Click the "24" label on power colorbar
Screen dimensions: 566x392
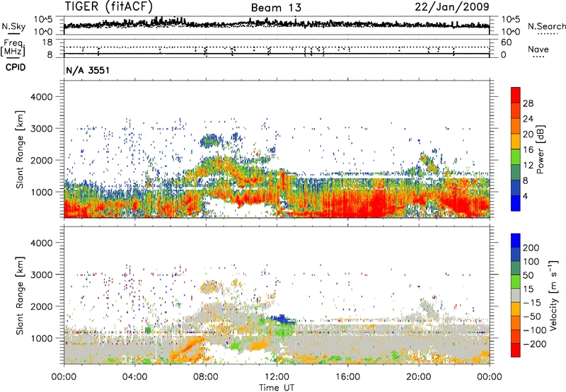tap(528, 119)
